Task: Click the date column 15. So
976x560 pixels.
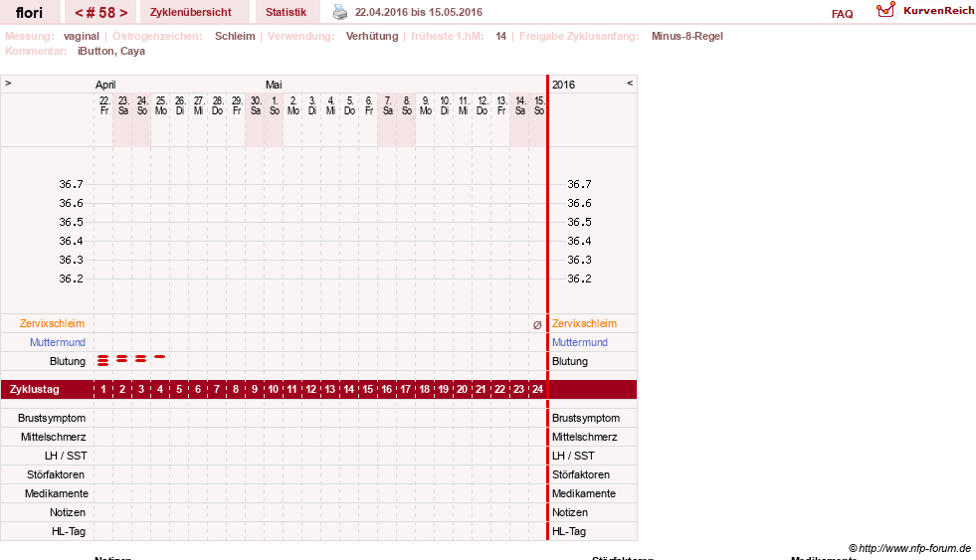Action: (x=539, y=105)
